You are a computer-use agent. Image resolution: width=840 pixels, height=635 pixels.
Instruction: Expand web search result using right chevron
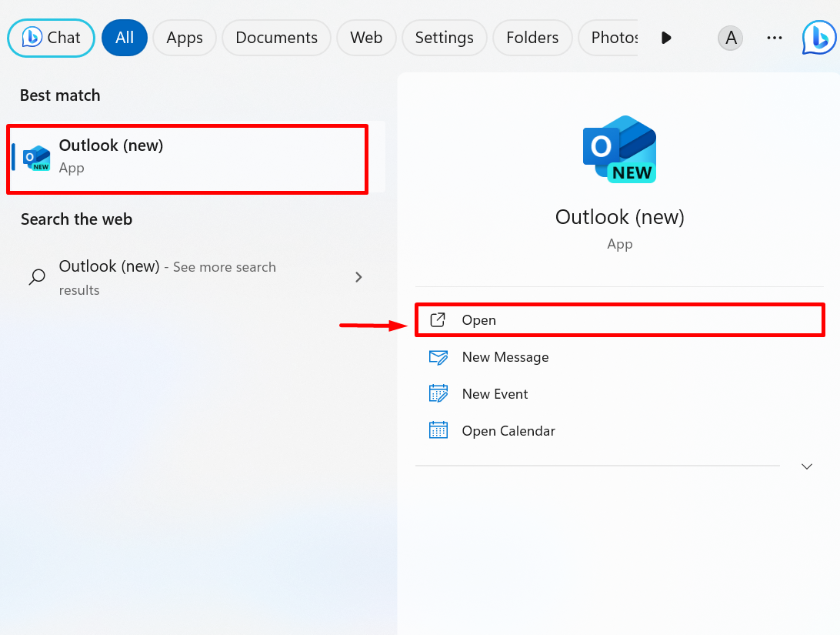pos(358,277)
